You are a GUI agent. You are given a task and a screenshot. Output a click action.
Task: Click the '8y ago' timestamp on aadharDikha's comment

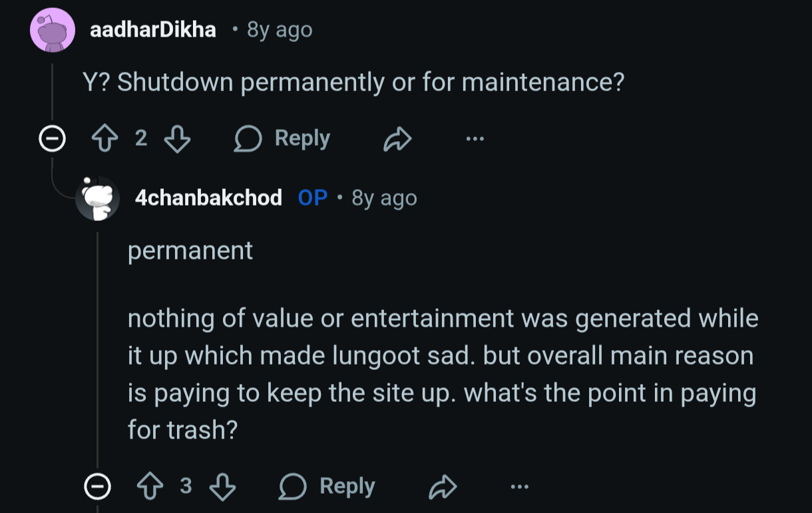coord(280,30)
